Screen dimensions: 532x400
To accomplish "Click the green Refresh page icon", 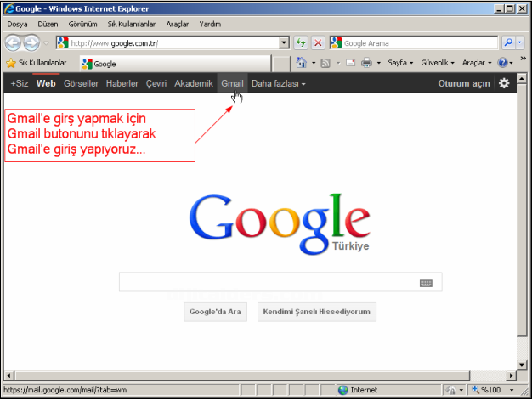I will click(301, 42).
